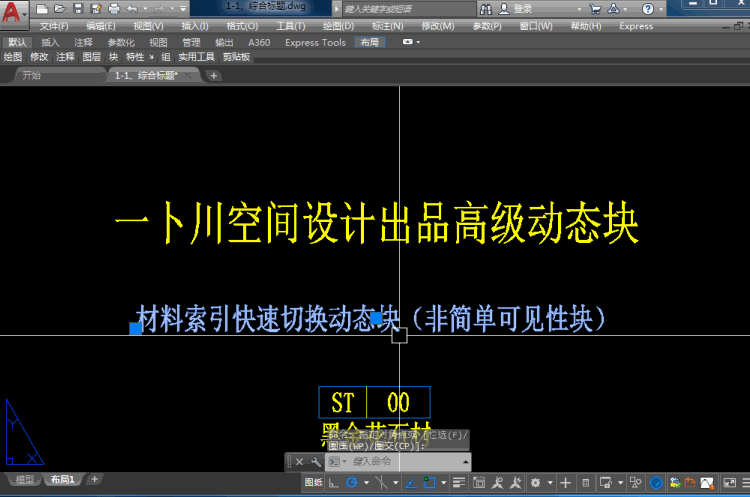Click the binoculars search icon
750x497 pixels.
click(486, 9)
